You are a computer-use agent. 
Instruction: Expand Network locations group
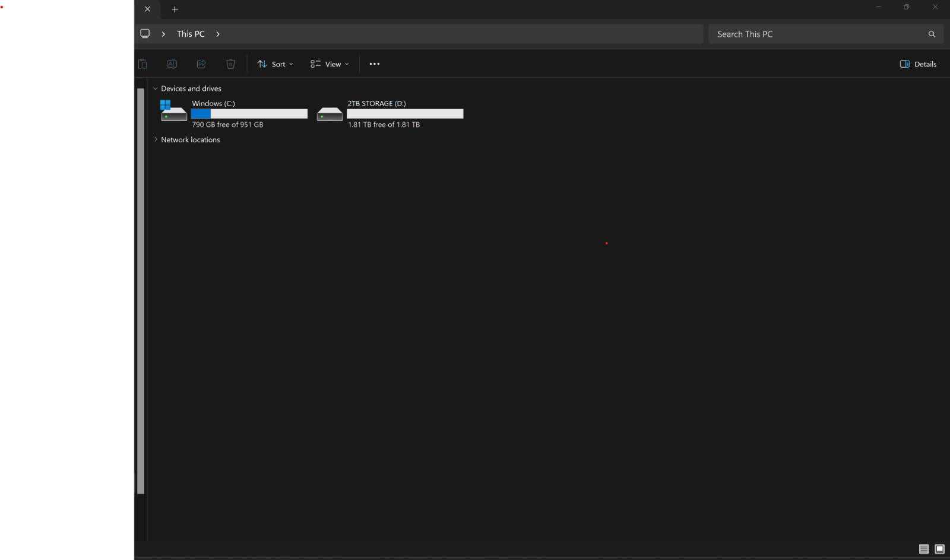click(x=156, y=139)
